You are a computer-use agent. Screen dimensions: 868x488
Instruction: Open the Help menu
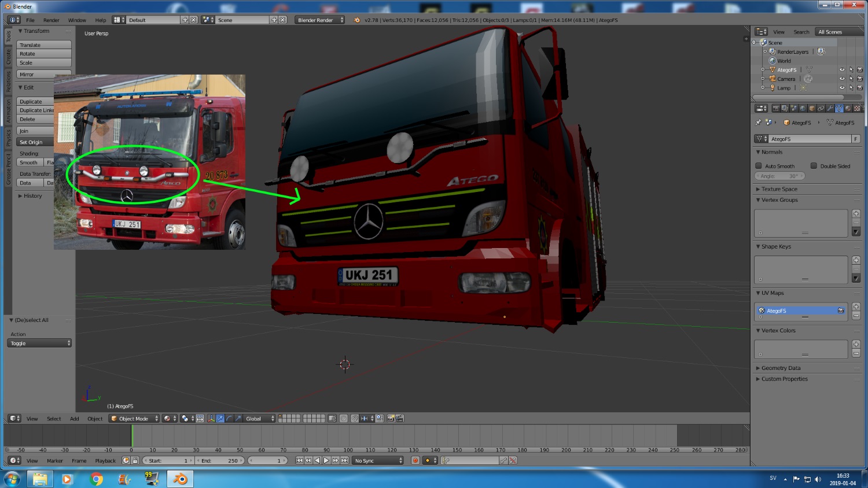tap(101, 20)
